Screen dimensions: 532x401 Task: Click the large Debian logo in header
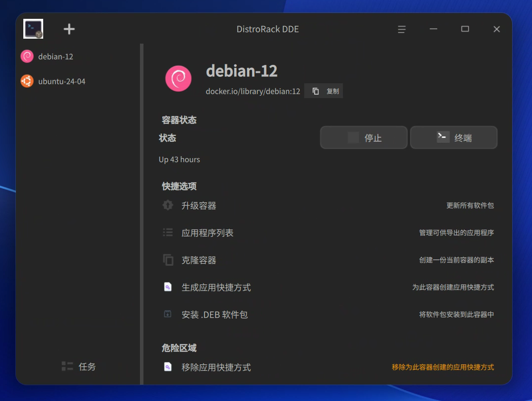(179, 78)
